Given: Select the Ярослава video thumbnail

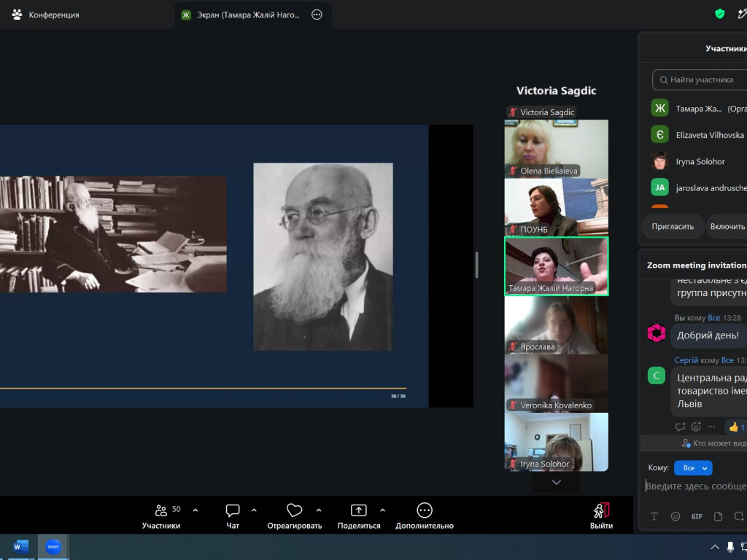Looking at the screenshot, I should point(557,324).
